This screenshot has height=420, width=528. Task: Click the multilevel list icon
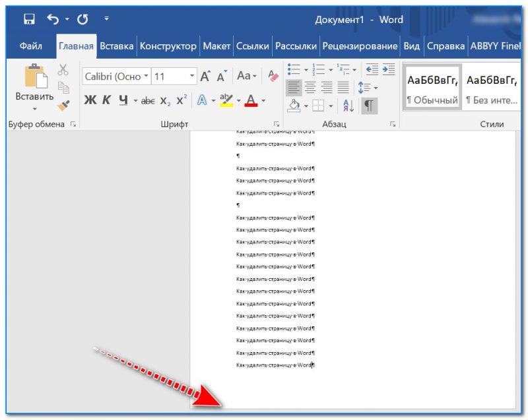(x=343, y=69)
